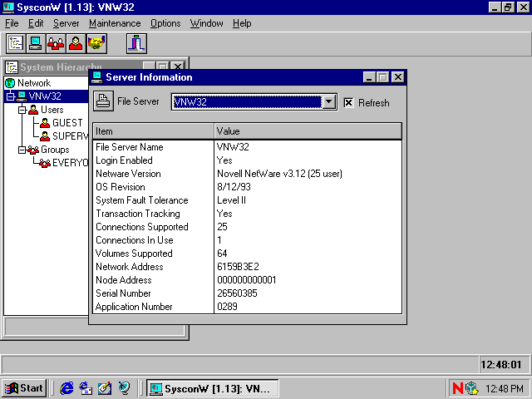Select the EVERYONE group icon
The image size is (532, 399).
[45, 163]
